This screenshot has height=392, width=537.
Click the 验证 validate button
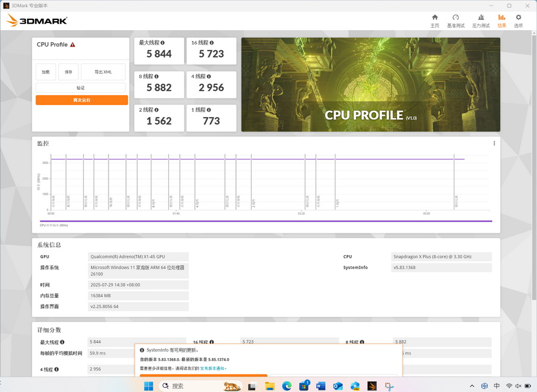[x=81, y=88]
